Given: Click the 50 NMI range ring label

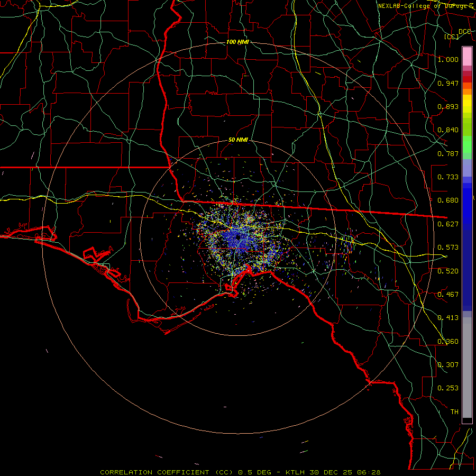Looking at the screenshot, I should [238, 140].
